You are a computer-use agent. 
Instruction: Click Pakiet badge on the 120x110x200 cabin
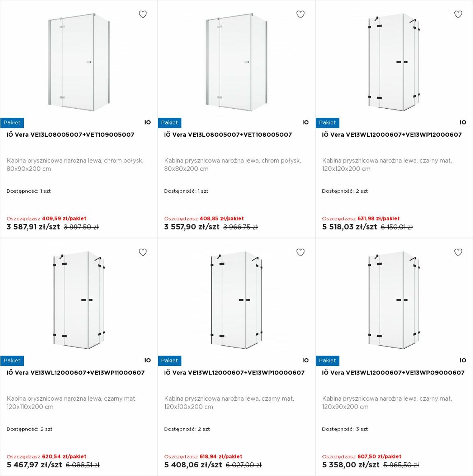[x=12, y=361]
